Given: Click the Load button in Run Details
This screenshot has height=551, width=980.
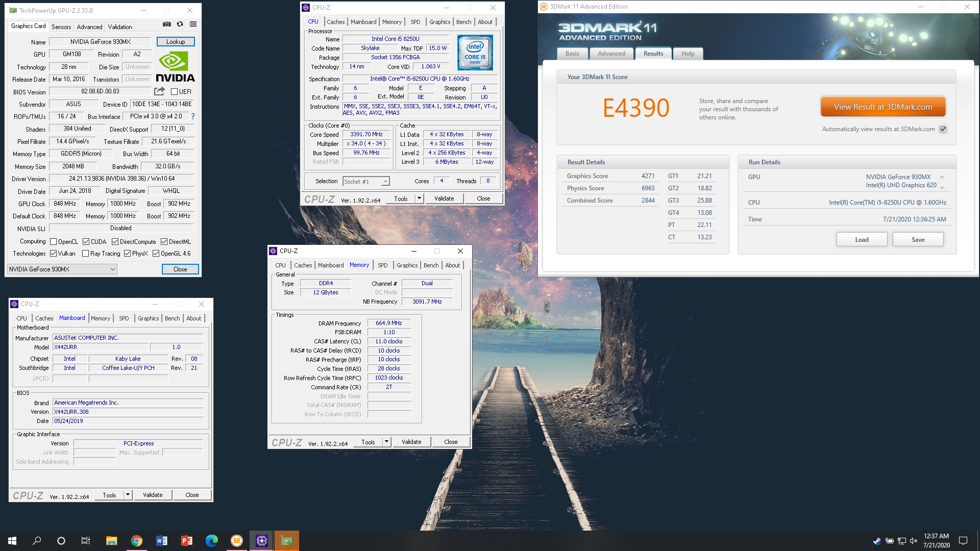Looking at the screenshot, I should tap(862, 240).
